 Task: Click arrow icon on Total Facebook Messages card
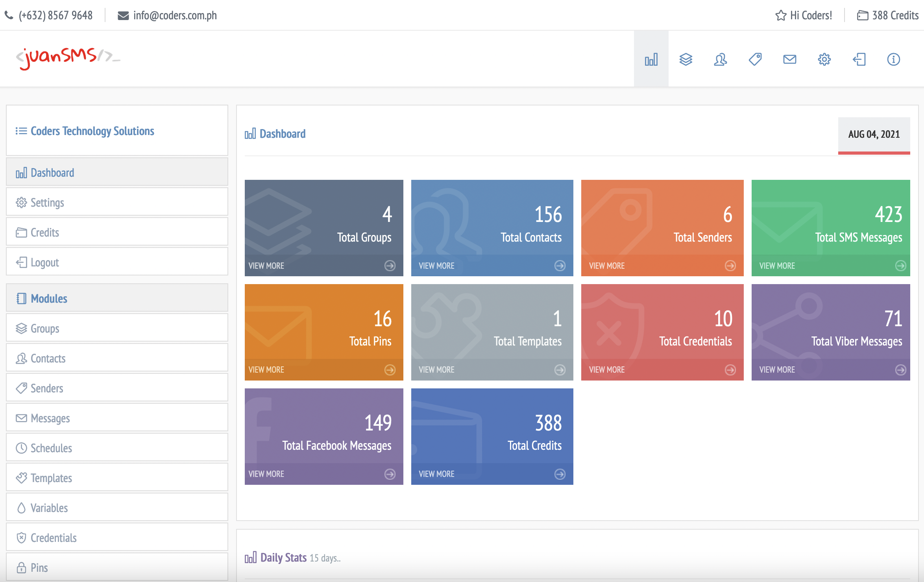point(390,474)
